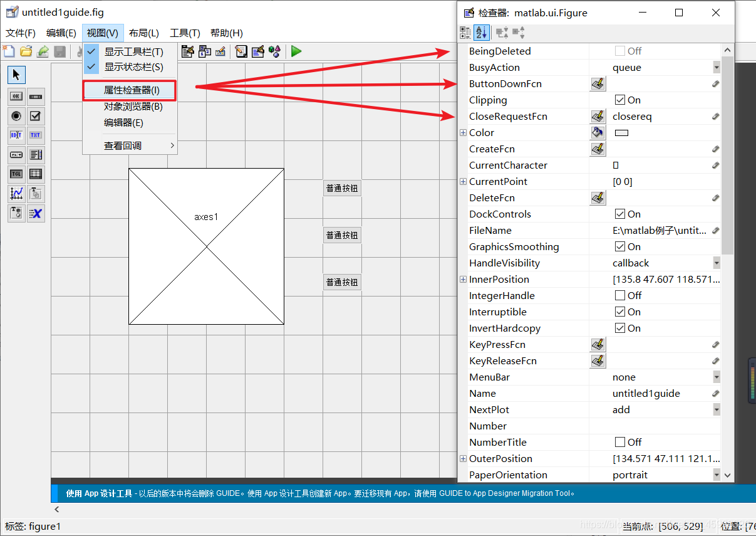Select 属性检查器(I) in the View menu
The width and height of the screenshot is (756, 536).
(x=130, y=90)
